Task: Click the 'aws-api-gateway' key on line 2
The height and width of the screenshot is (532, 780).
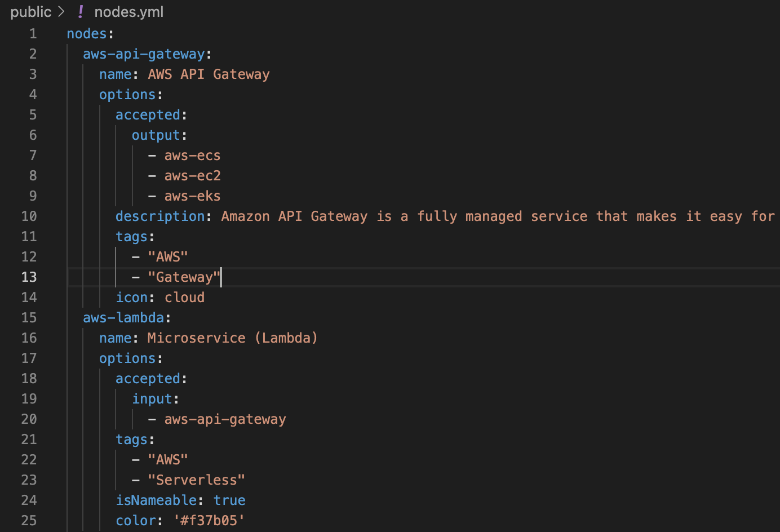Action: (x=144, y=54)
